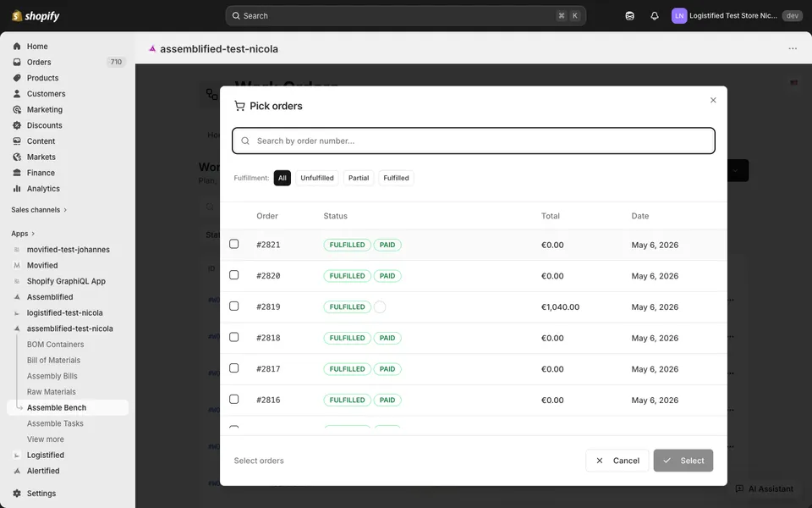Open the Sidekick assistant icon in top bar
812x508 pixels.
(629, 15)
